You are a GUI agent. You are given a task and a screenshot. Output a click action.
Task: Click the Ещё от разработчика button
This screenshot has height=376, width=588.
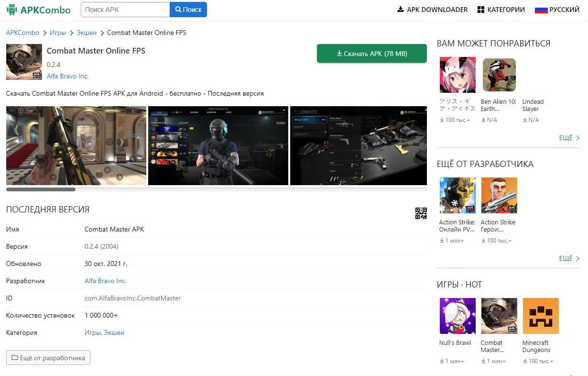(48, 358)
